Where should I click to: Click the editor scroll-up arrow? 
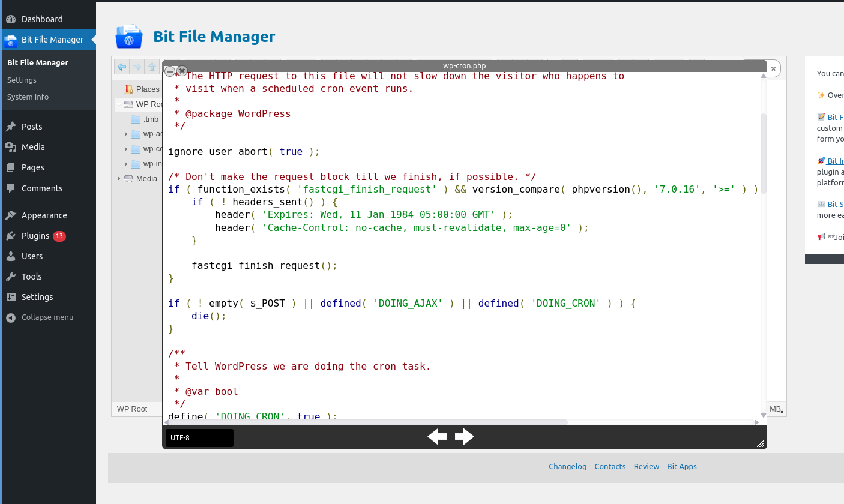(764, 75)
